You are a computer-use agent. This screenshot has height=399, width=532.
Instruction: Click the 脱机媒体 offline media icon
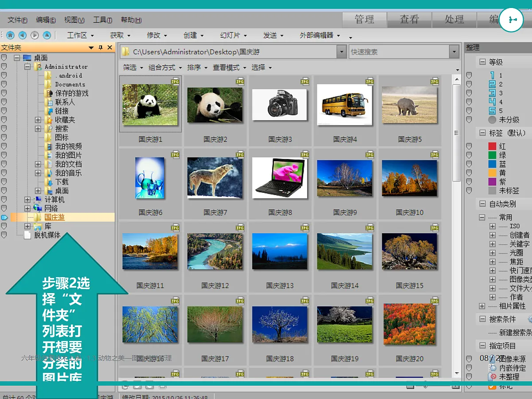(x=27, y=235)
